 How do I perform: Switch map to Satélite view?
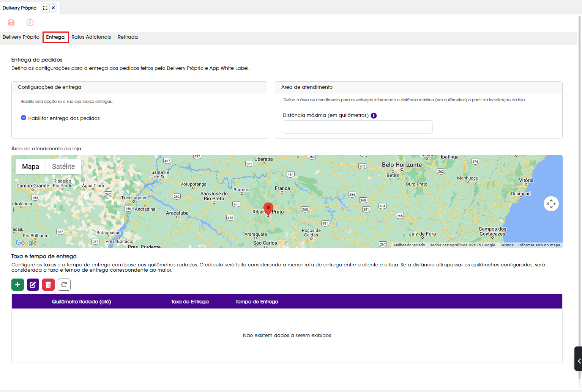pyautogui.click(x=63, y=167)
